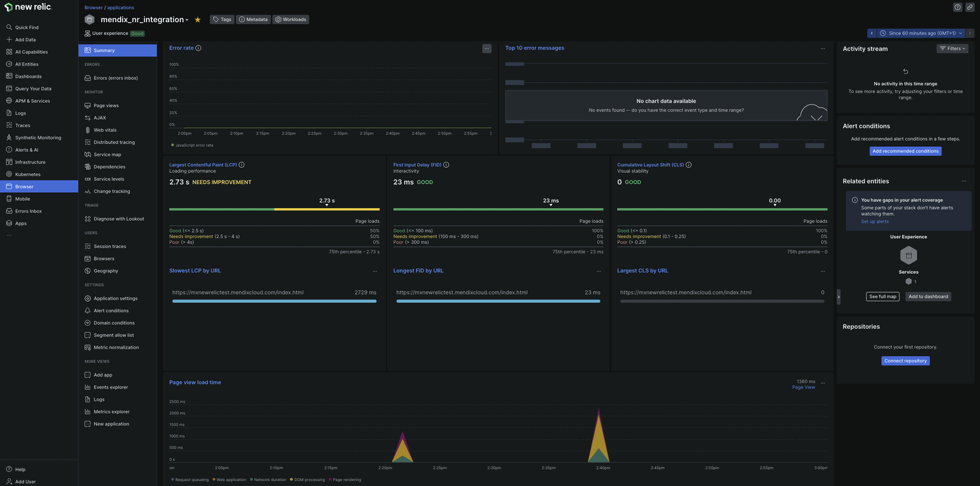Toggle the DOM processing legend item

click(x=307, y=480)
